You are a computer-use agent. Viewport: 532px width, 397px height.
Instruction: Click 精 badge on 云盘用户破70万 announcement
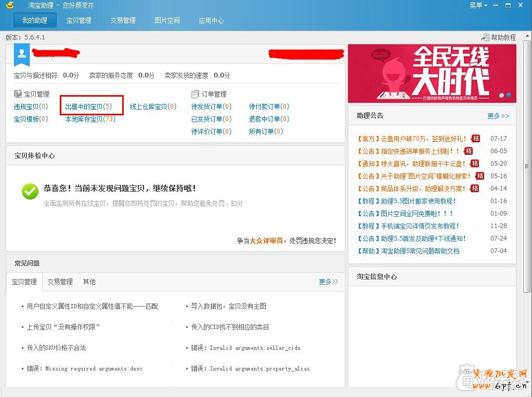pos(476,138)
